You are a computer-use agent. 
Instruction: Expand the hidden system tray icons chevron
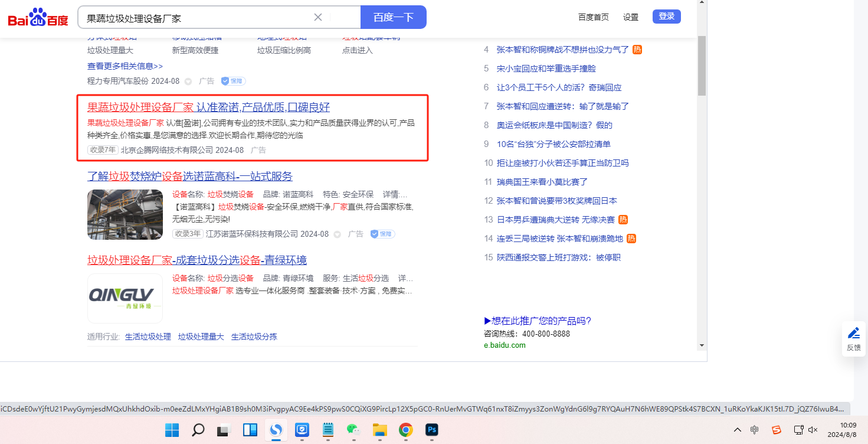pos(738,430)
